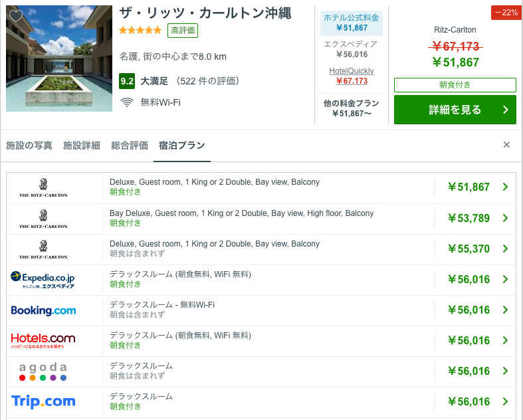523x420 pixels.
Task: Click the main green ¥51,867 price
Action: pos(455,62)
